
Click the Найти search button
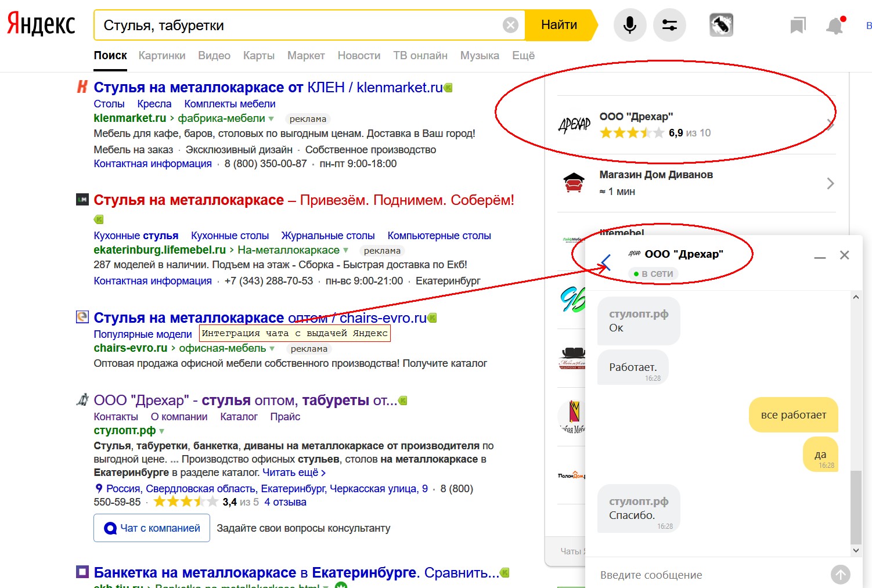tap(560, 25)
